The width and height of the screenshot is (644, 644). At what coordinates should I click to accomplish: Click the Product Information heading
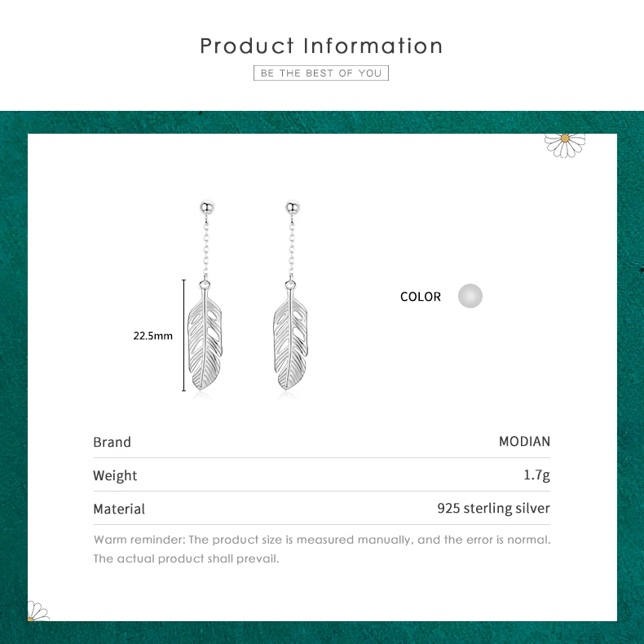click(x=321, y=46)
